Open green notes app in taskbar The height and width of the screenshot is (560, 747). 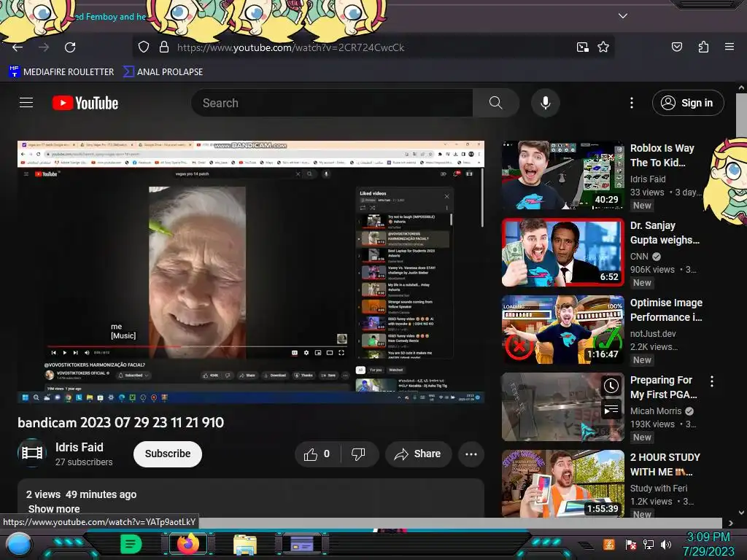point(131,544)
